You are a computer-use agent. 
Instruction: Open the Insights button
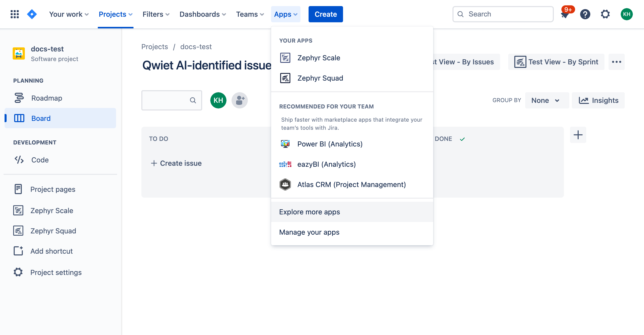[598, 100]
